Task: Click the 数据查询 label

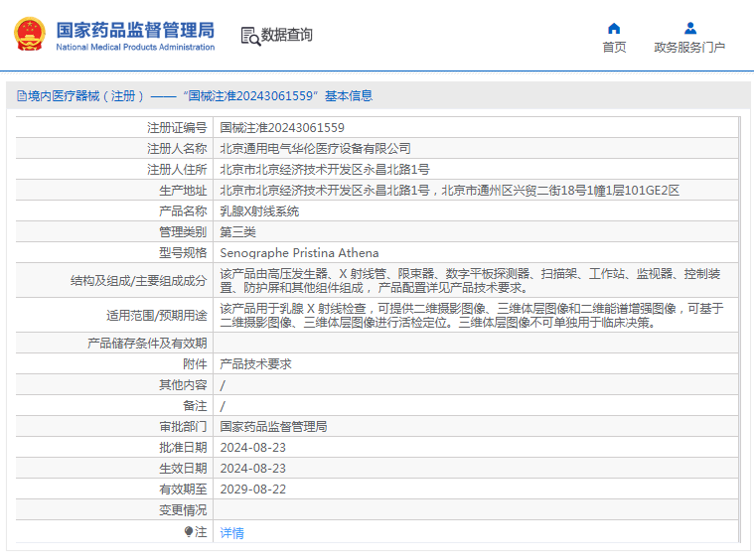Action: pos(286,35)
